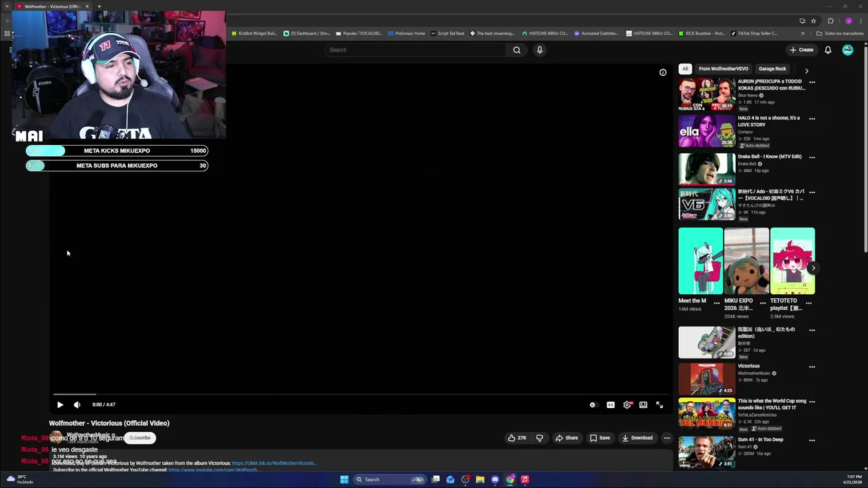This screenshot has width=868, height=488.
Task: Open Sum 41 In Too Deep video
Action: point(707,452)
